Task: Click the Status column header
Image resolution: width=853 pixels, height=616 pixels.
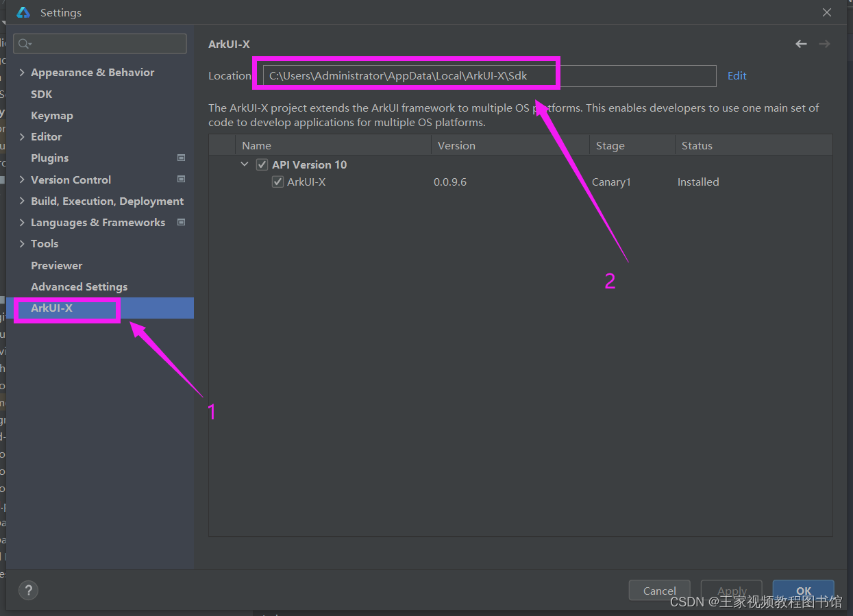Action: coord(754,145)
